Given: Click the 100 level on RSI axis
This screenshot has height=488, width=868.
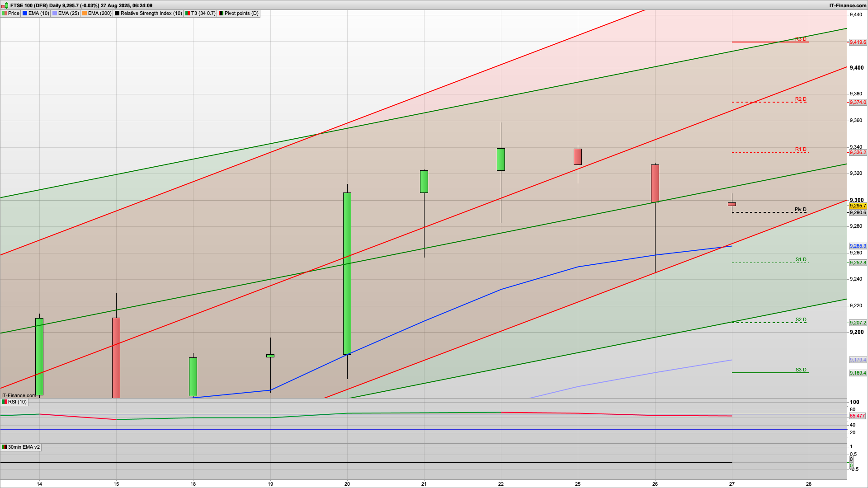Looking at the screenshot, I should pos(854,402).
